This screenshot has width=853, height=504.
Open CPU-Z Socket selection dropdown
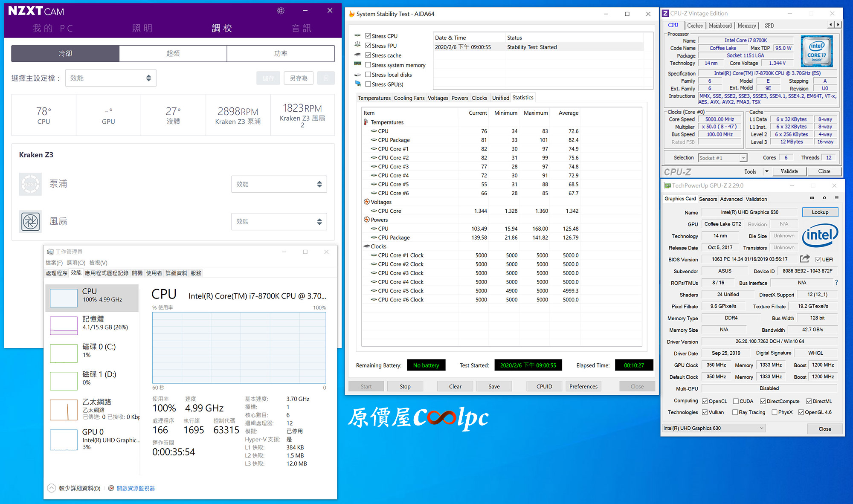[722, 158]
